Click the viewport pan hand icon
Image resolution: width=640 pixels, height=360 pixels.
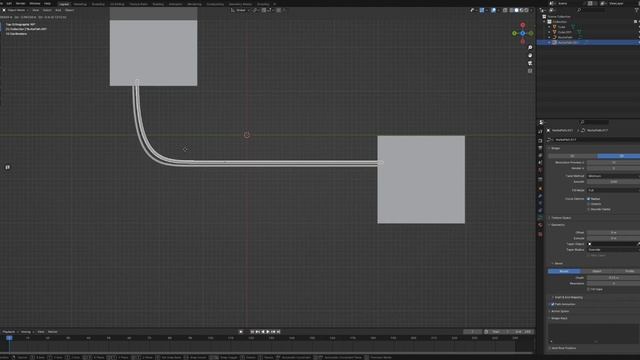pos(530,56)
